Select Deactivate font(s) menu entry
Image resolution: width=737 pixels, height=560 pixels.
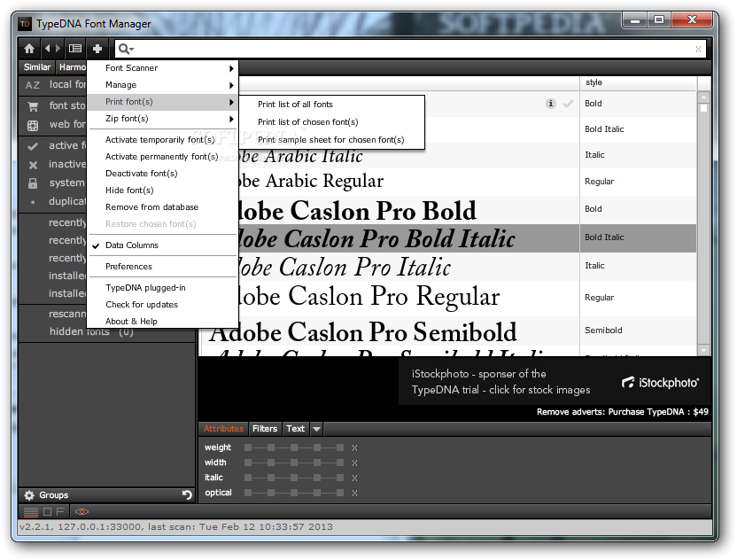coord(142,174)
